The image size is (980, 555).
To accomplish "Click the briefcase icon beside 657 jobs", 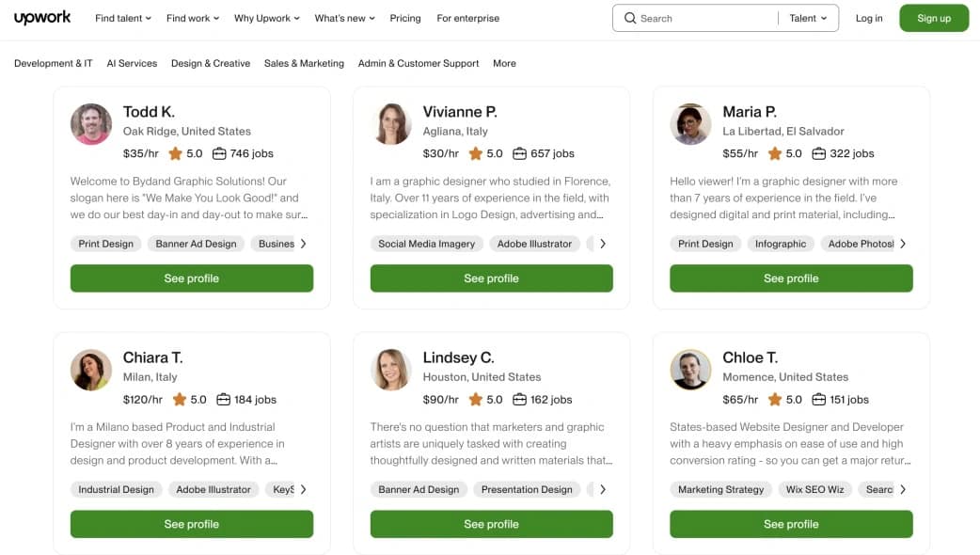I will [x=519, y=153].
